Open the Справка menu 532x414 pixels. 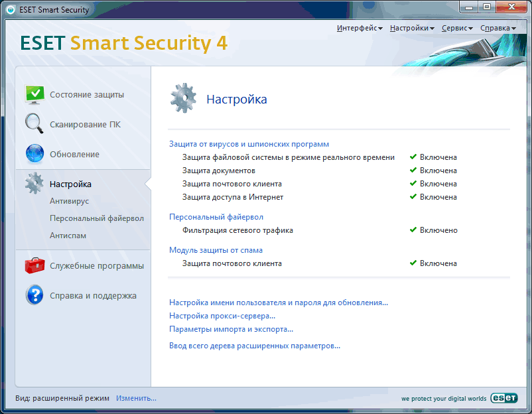coord(498,28)
